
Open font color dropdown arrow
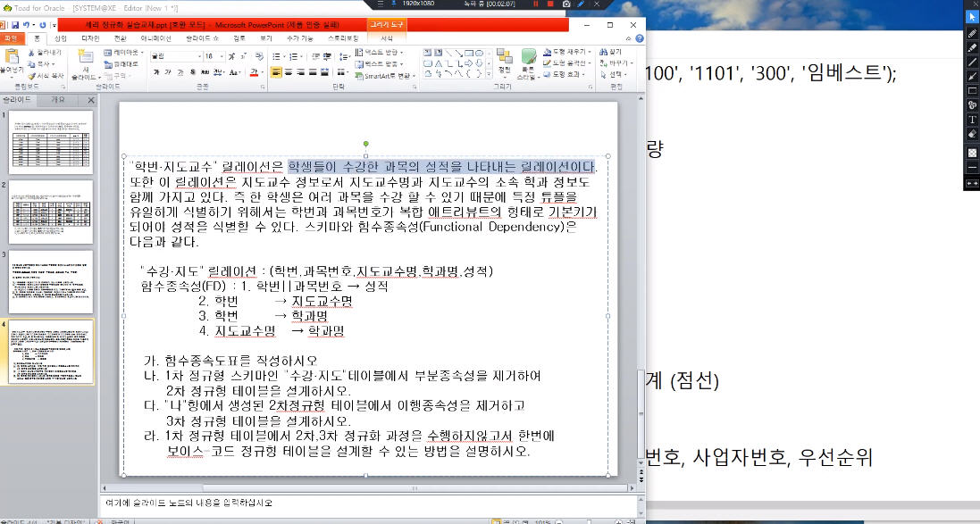tap(263, 72)
